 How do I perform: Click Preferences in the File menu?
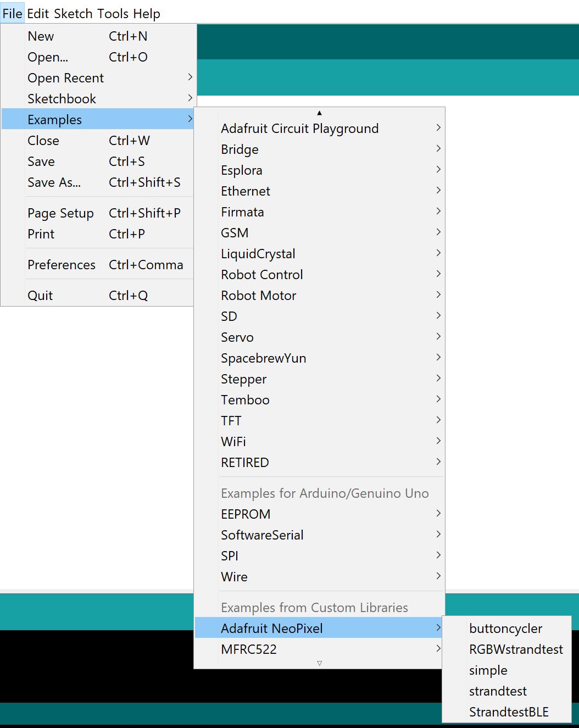[62, 265]
